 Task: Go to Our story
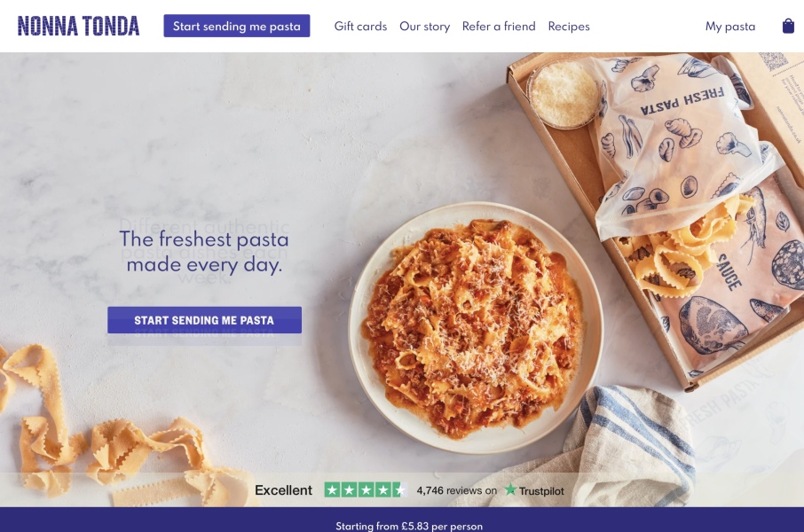(x=424, y=26)
